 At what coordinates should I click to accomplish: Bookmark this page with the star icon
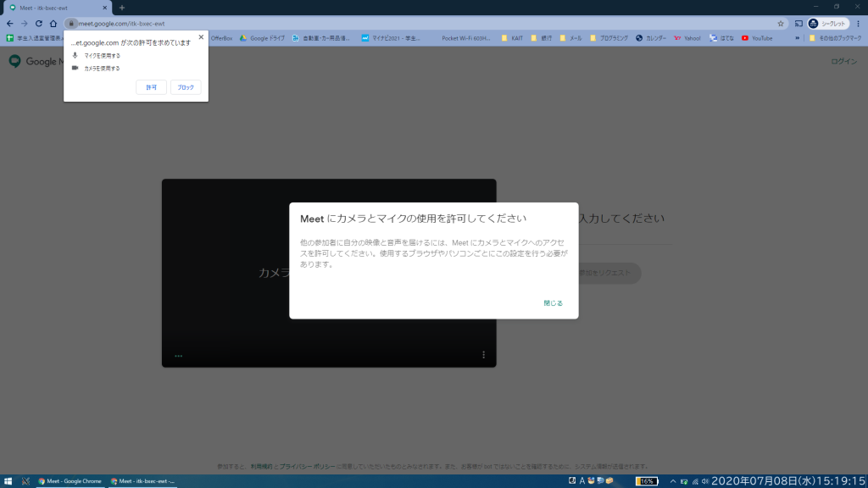click(781, 23)
